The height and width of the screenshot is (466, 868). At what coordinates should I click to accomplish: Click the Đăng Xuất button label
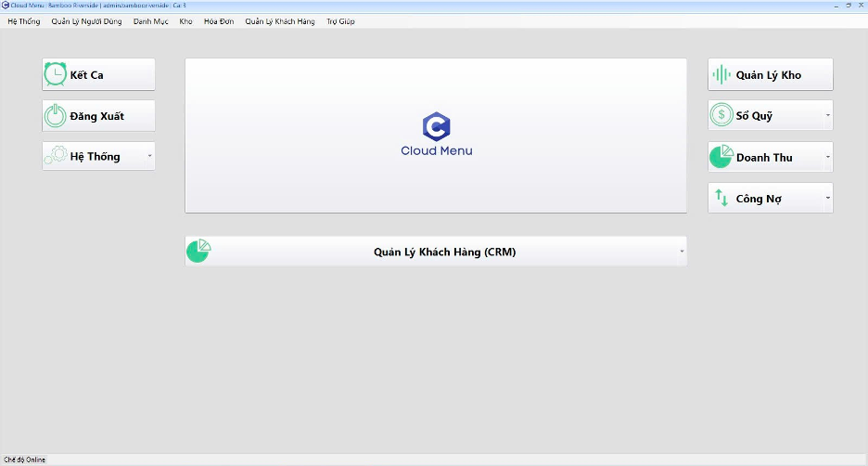(96, 116)
